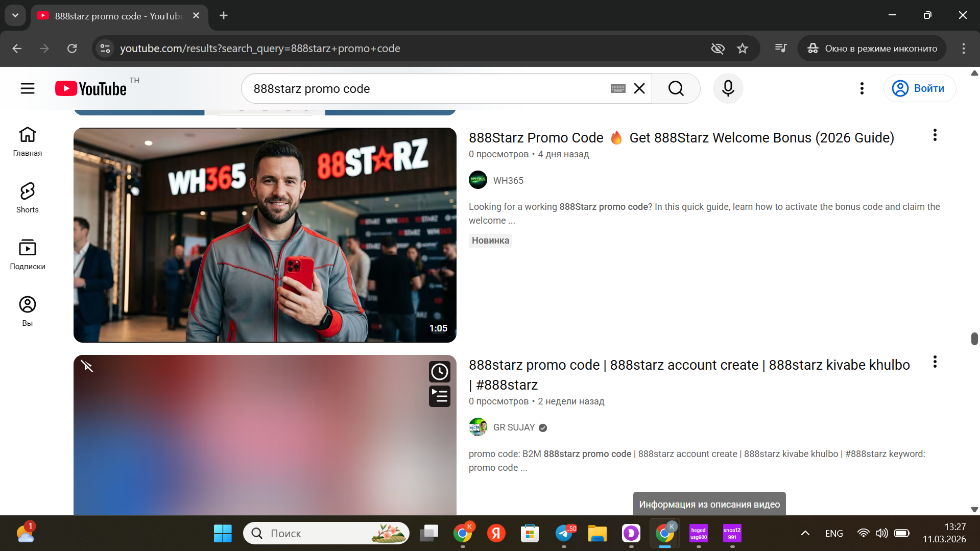Screen dimensions: 980x551
Task: Open the GR SUJAY channel avatar
Action: pyautogui.click(x=478, y=427)
